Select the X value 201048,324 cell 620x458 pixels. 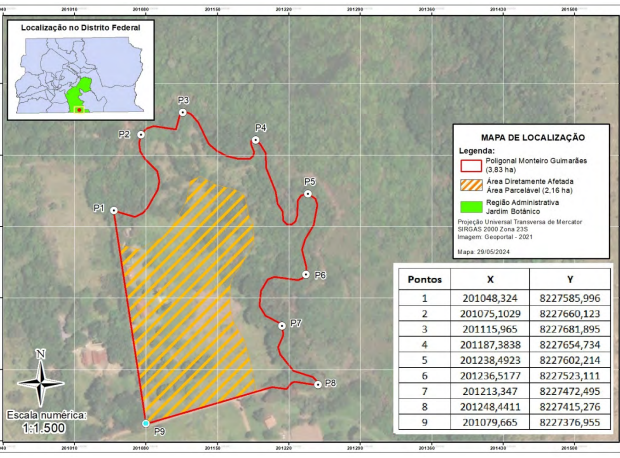[x=489, y=298]
